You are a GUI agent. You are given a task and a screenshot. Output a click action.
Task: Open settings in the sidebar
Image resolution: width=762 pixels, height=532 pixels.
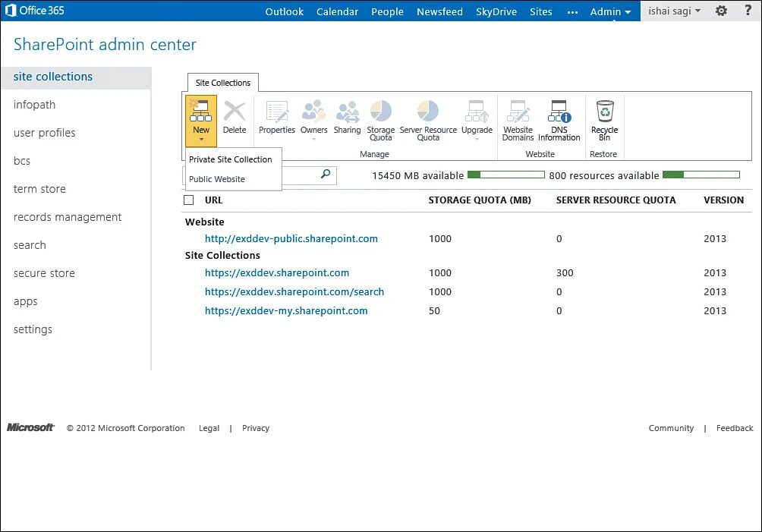point(33,329)
